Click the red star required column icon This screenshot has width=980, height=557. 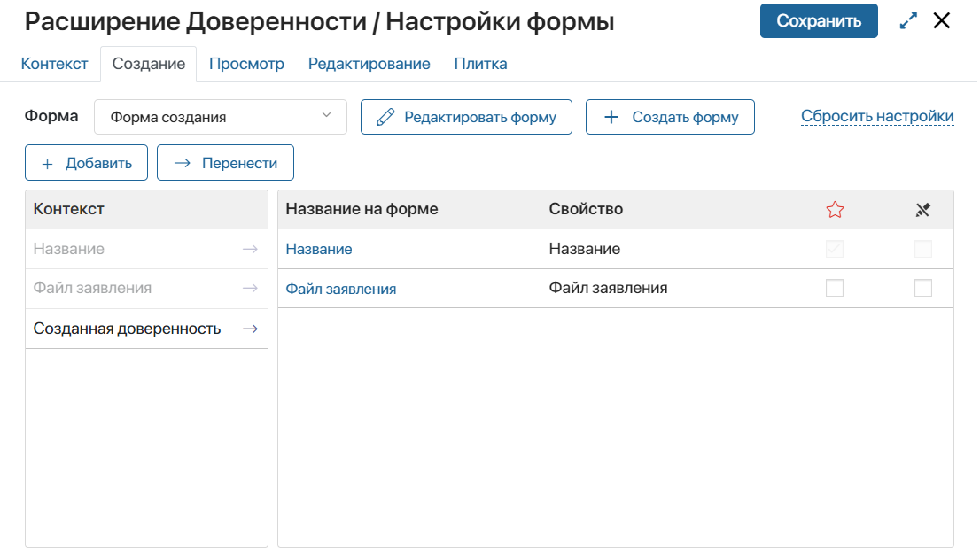pyautogui.click(x=835, y=210)
